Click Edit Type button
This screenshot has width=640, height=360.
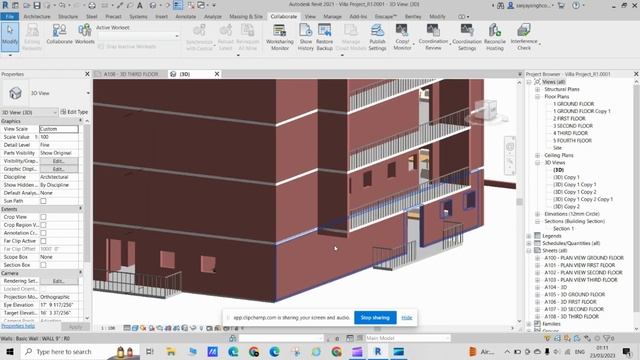[74, 112]
